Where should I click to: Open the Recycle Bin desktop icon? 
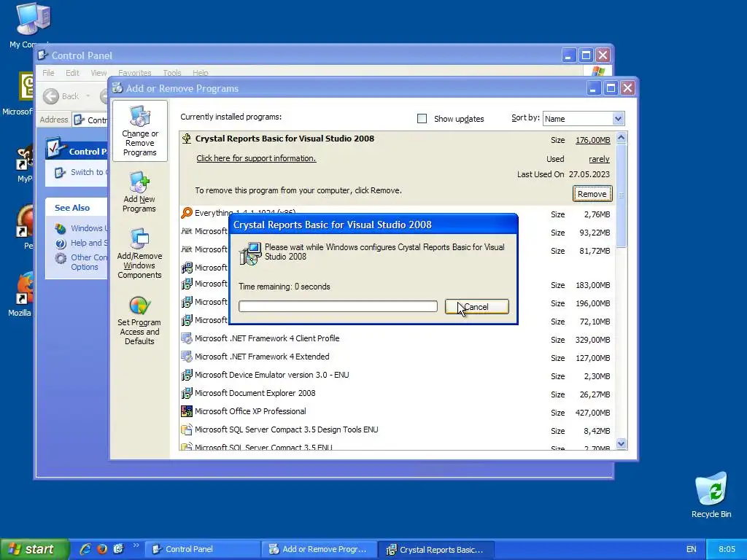[x=711, y=495]
